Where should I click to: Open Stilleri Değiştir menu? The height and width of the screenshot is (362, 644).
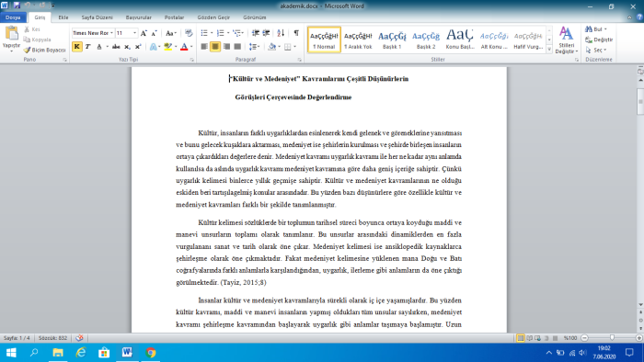point(567,40)
